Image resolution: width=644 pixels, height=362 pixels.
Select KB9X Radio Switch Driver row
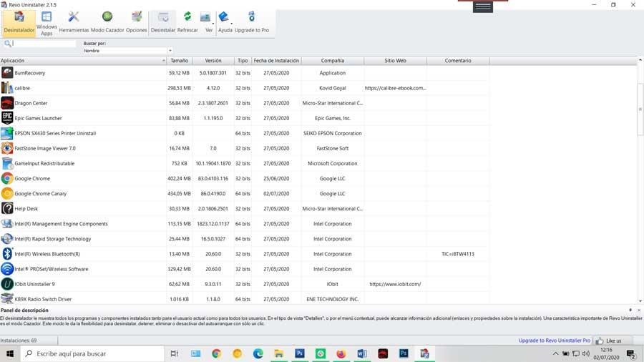245,299
